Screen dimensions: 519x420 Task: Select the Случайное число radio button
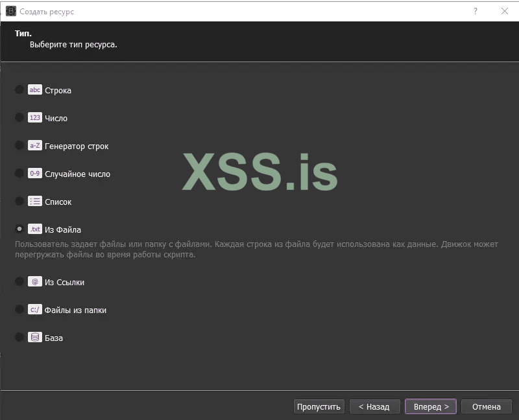tap(19, 173)
